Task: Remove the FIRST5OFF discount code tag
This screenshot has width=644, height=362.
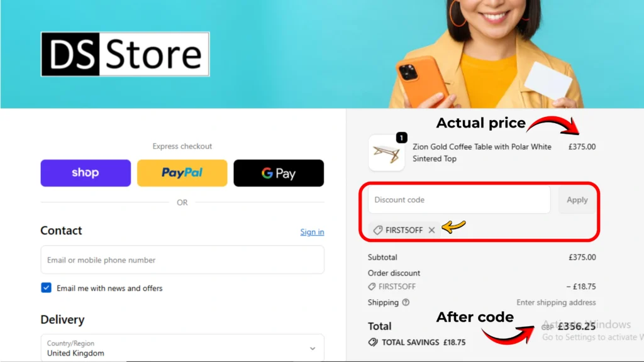Action: (x=431, y=230)
